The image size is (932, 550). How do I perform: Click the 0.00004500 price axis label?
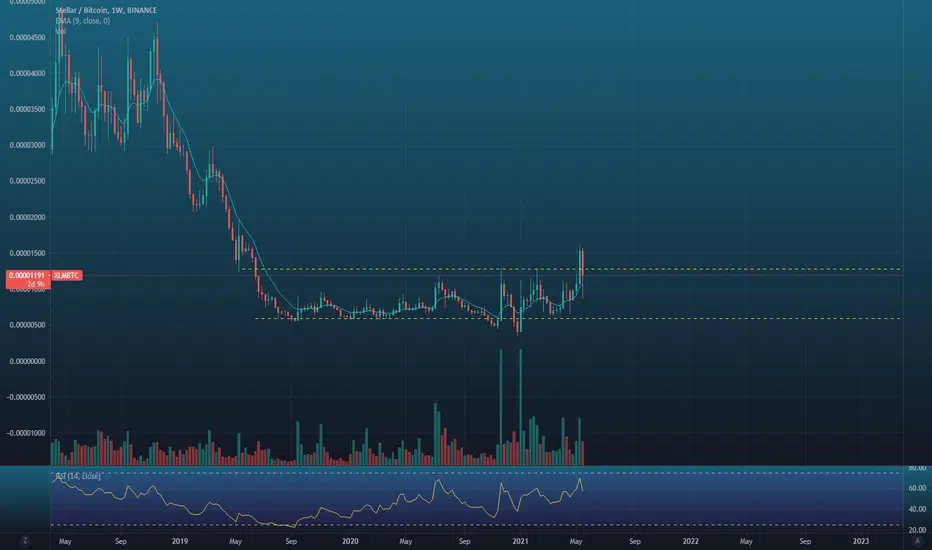[27, 37]
